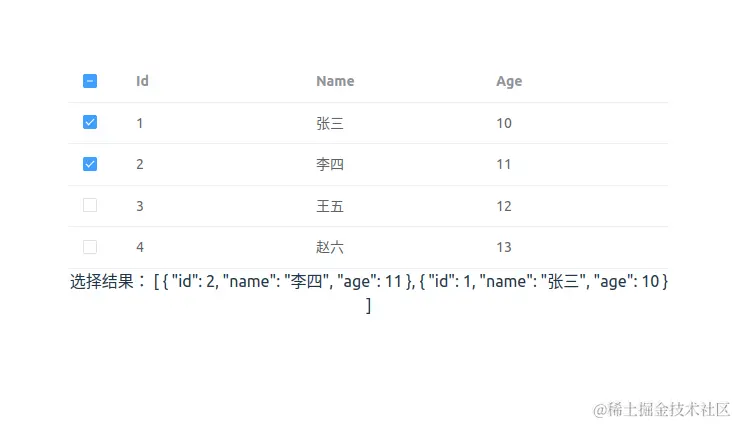736x424 pixels.
Task: Click the Id cell of 赵六's row
Action: 140,247
